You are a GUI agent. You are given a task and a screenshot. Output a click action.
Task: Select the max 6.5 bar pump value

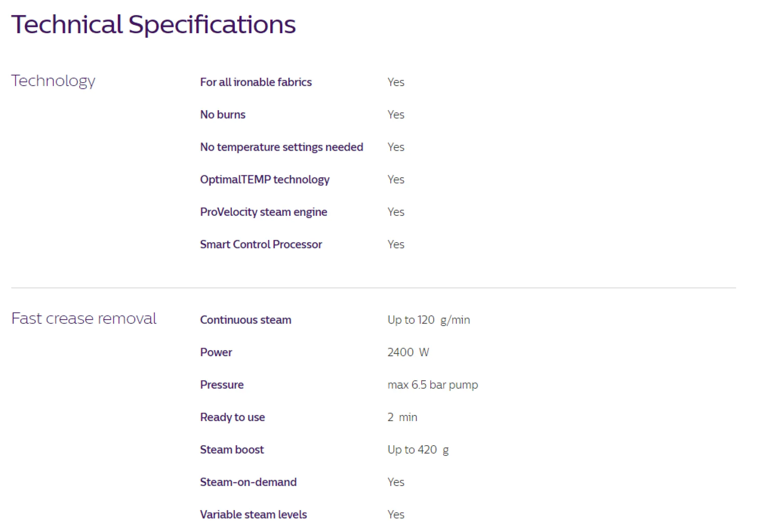tap(433, 385)
